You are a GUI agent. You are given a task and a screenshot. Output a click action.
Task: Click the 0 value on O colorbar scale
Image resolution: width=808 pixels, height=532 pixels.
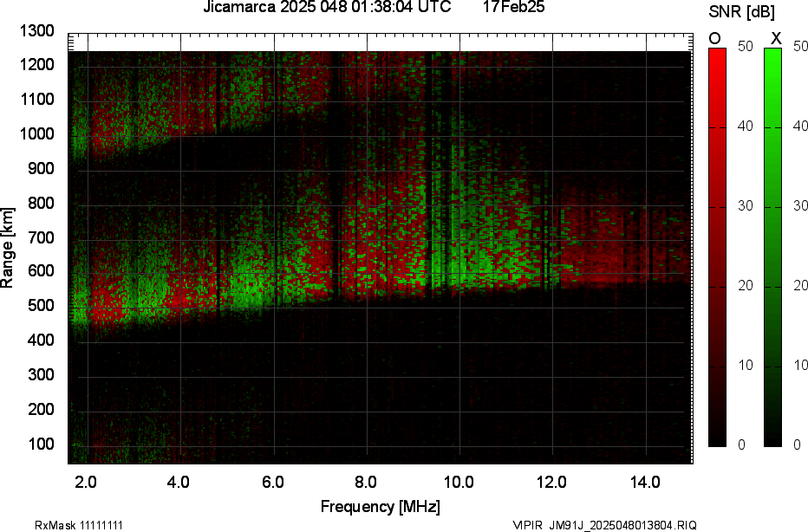coord(741,445)
